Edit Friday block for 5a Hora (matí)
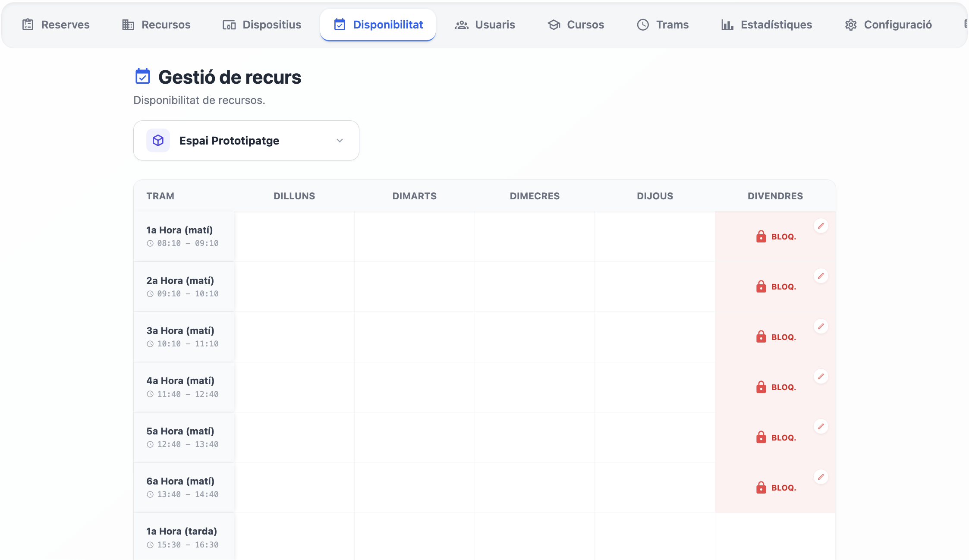This screenshot has height=560, width=969. 821,426
